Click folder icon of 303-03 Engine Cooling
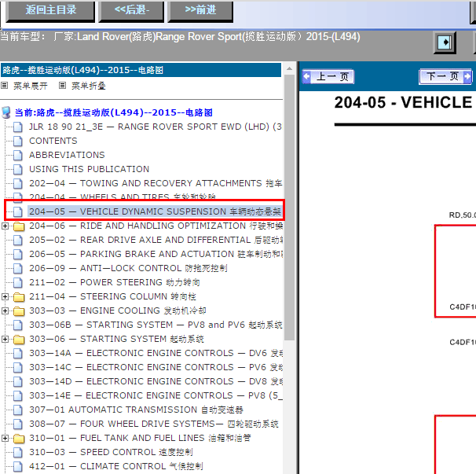The height and width of the screenshot is (474, 476). point(19,311)
